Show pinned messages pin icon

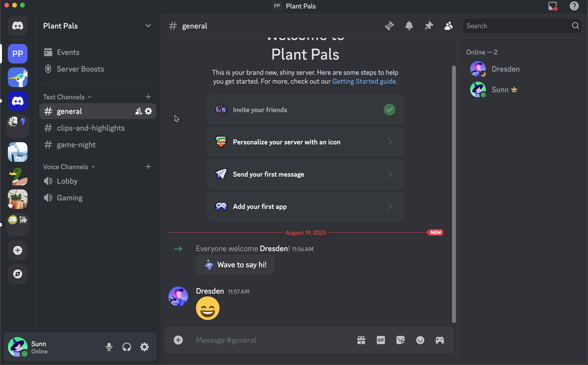428,25
